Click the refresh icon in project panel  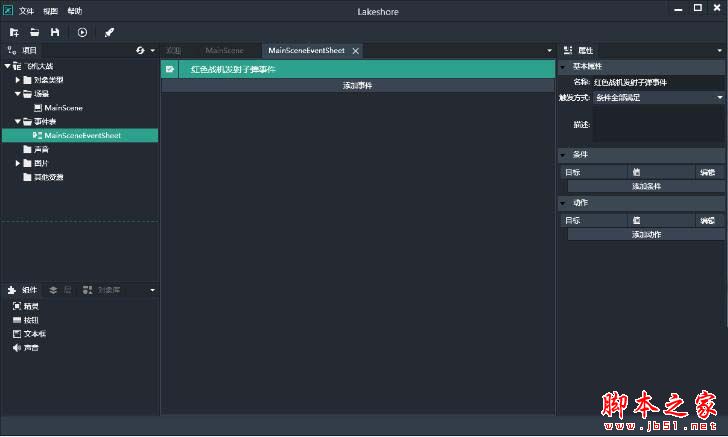(x=140, y=50)
